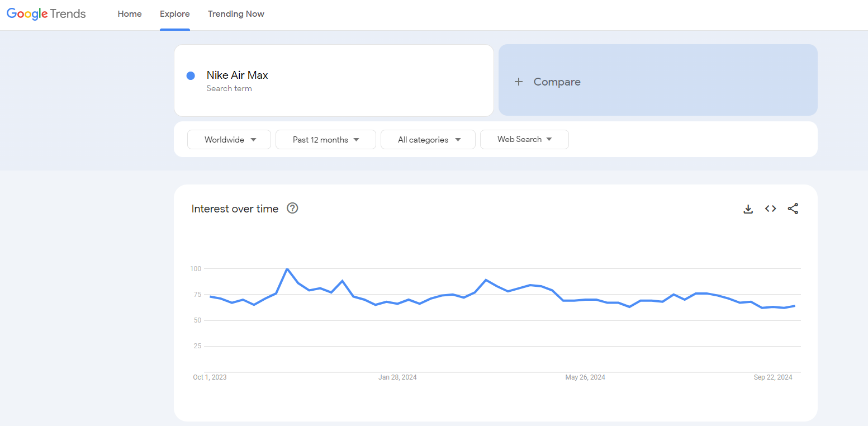The height and width of the screenshot is (426, 868).
Task: Open the Trending Now tab
Action: [x=236, y=14]
